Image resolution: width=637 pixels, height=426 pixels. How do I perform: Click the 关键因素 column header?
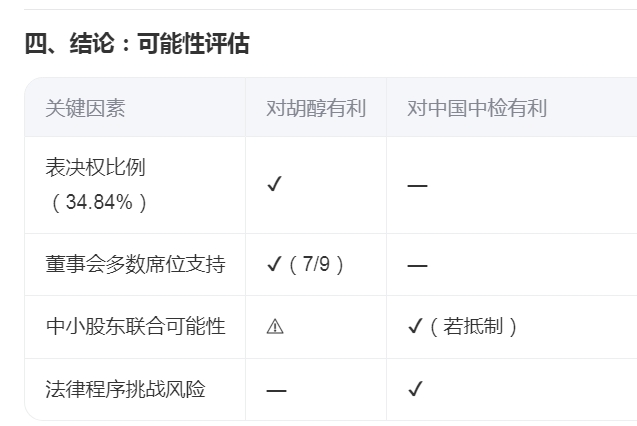point(85,108)
